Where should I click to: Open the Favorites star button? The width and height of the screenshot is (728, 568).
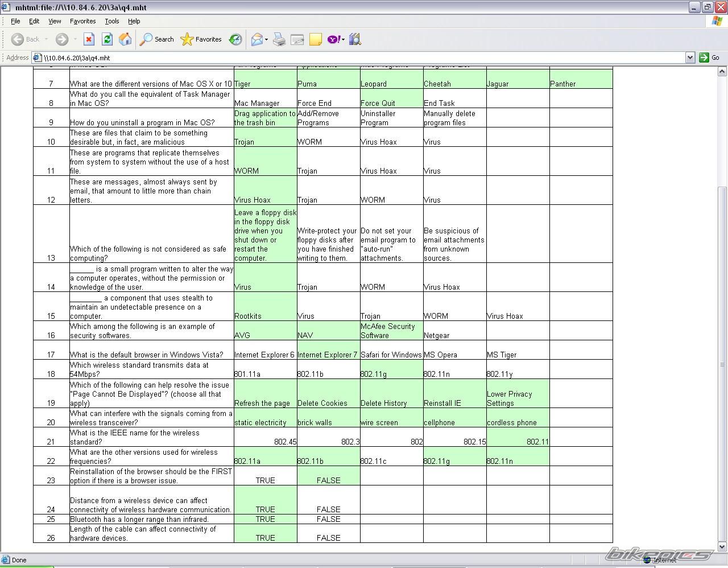[201, 39]
